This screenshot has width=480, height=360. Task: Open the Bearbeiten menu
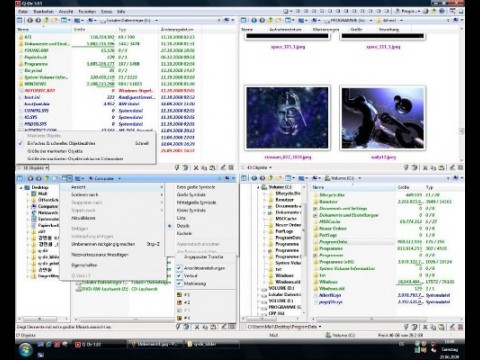pyautogui.click(x=44, y=11)
